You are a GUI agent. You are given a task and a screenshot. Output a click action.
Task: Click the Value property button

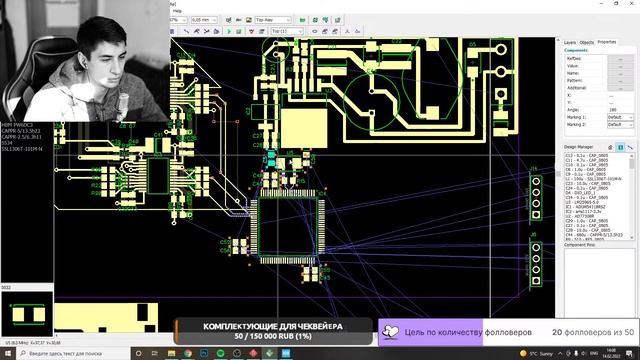[x=620, y=66]
